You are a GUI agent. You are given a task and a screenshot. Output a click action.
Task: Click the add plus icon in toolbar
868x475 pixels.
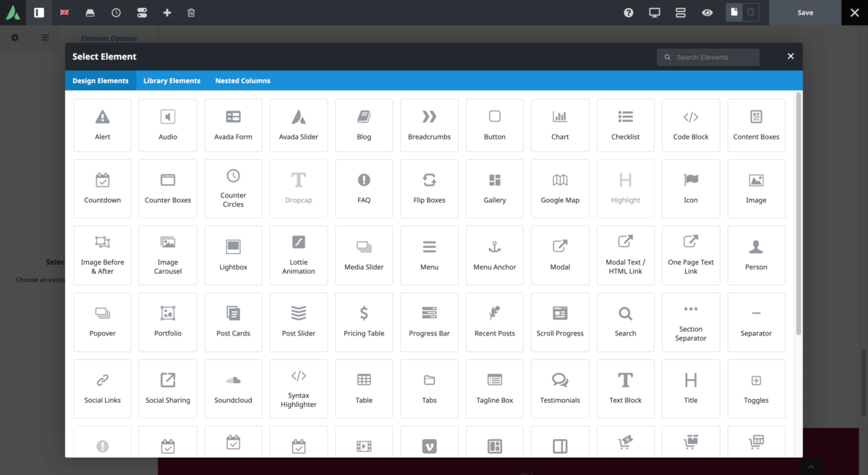[167, 12]
